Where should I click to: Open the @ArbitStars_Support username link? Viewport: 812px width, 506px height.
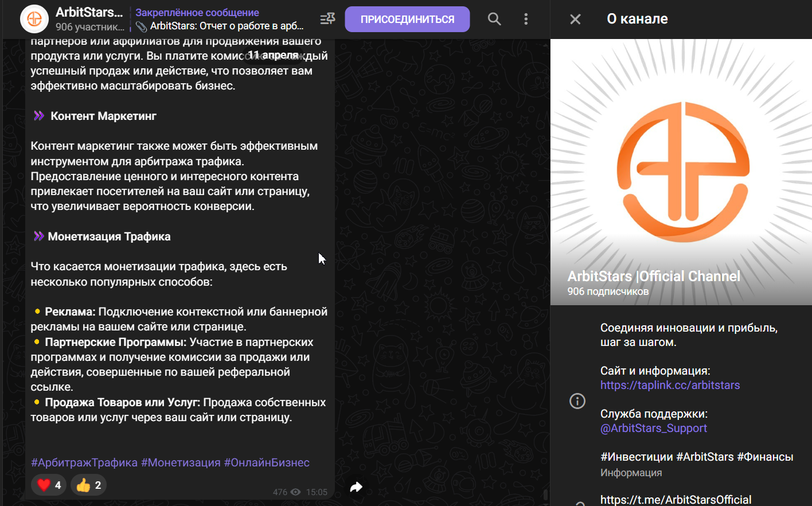point(653,428)
